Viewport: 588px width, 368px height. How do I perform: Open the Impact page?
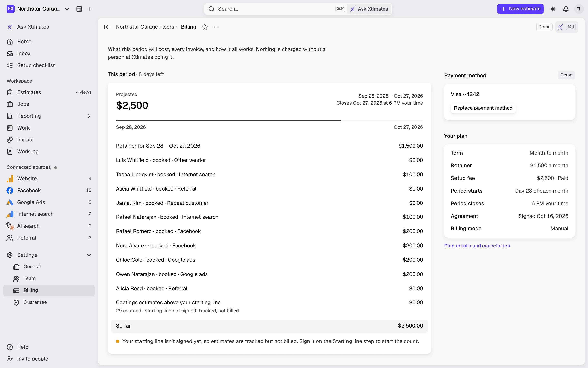tap(49, 140)
